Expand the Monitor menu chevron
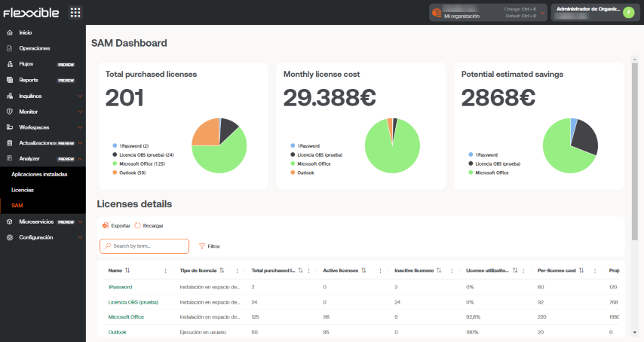The width and height of the screenshot is (644, 342). 80,111
